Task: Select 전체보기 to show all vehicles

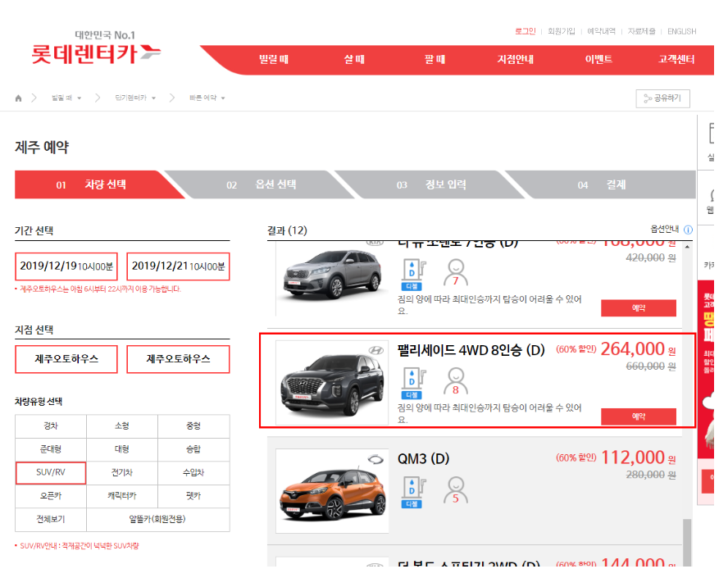Action: pos(51,520)
